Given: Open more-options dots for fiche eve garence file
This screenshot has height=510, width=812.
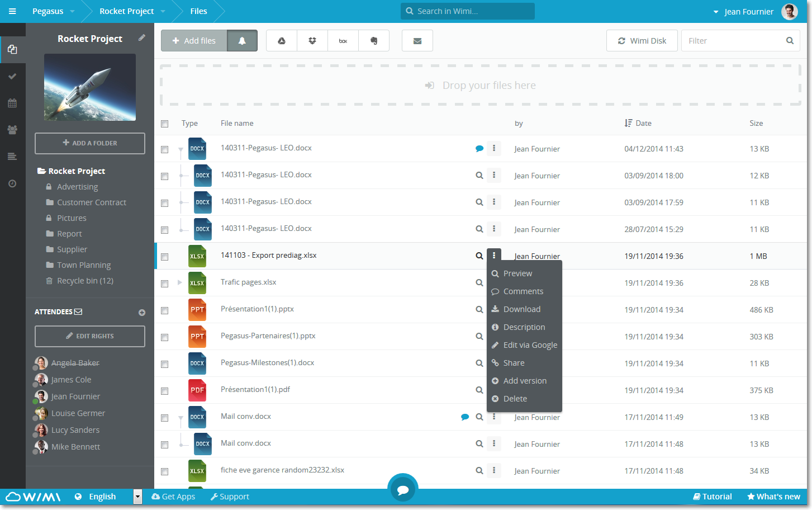Looking at the screenshot, I should click(494, 471).
